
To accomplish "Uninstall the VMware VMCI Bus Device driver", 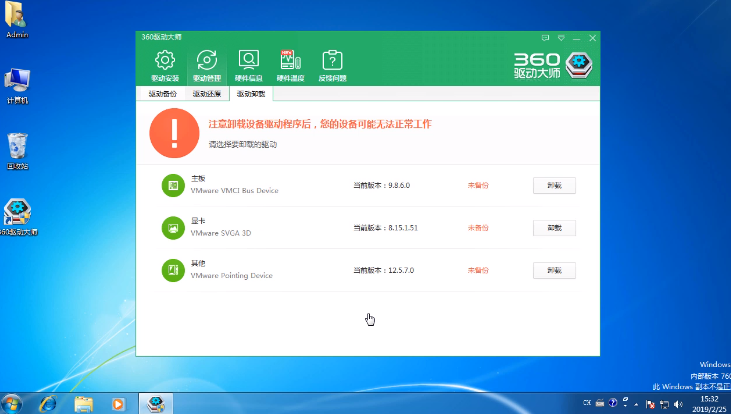I will coord(554,185).
